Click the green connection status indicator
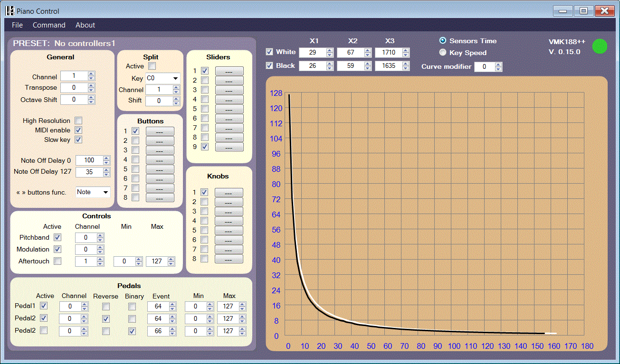 [x=600, y=46]
